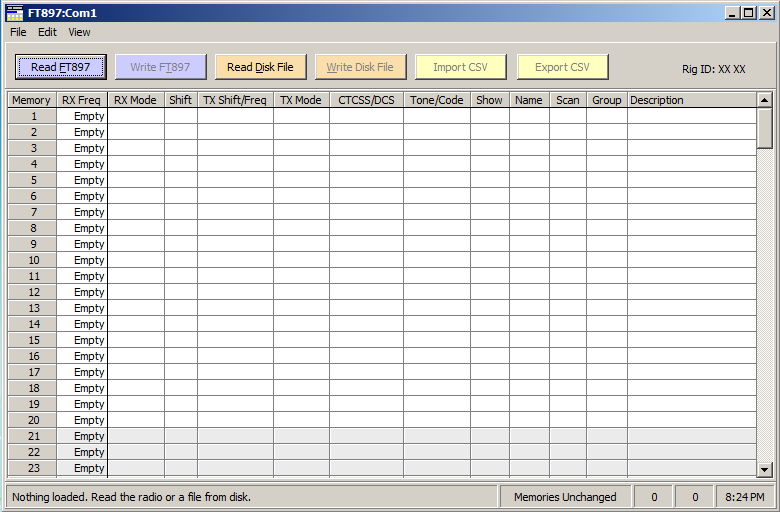Click the RX Mode cell in row 3
This screenshot has width=780, height=512.
(x=136, y=148)
